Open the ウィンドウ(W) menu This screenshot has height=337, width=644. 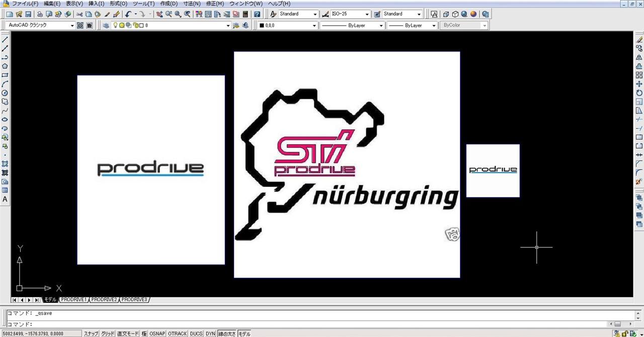point(246,4)
